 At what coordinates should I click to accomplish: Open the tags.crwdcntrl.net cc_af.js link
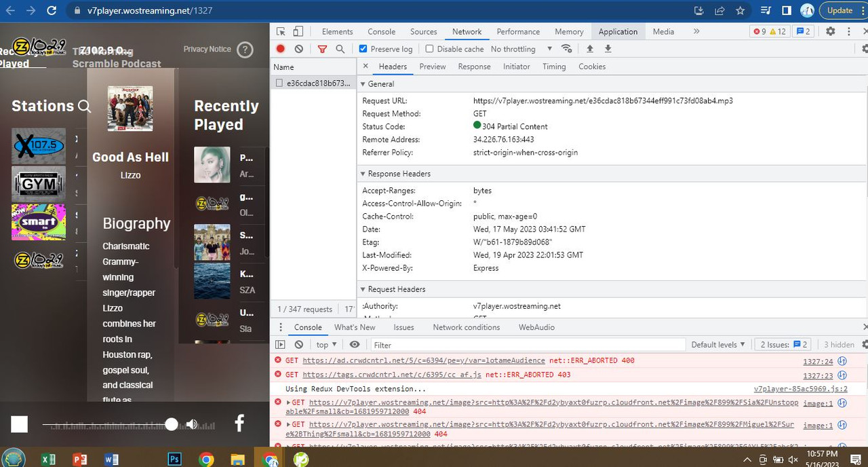tap(392, 375)
